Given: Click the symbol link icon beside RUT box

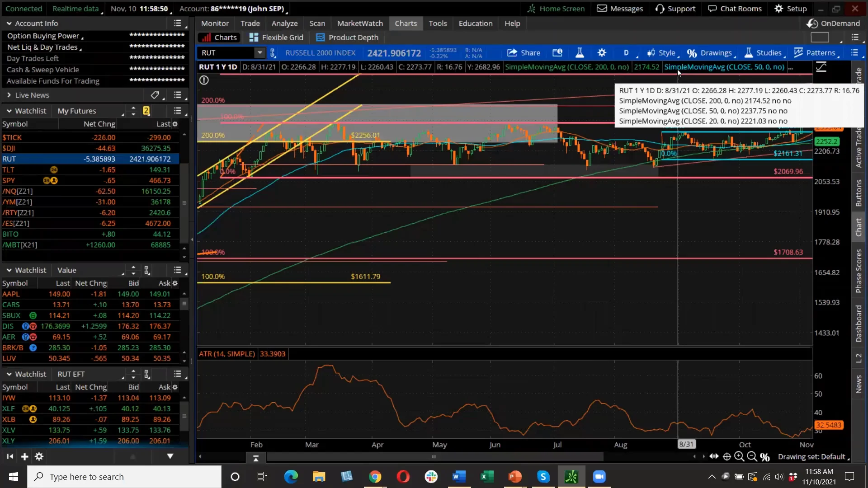Looking at the screenshot, I should coord(273,53).
